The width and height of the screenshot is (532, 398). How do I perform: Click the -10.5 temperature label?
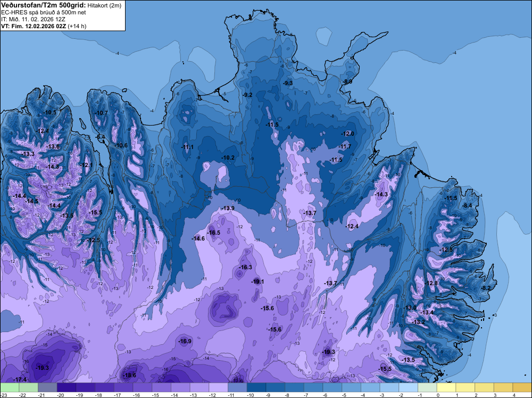50,112
